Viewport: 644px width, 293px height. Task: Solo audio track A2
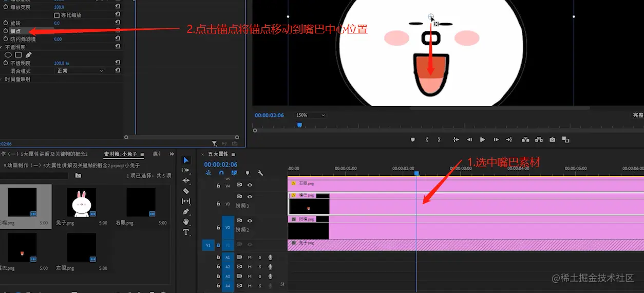pyautogui.click(x=260, y=267)
